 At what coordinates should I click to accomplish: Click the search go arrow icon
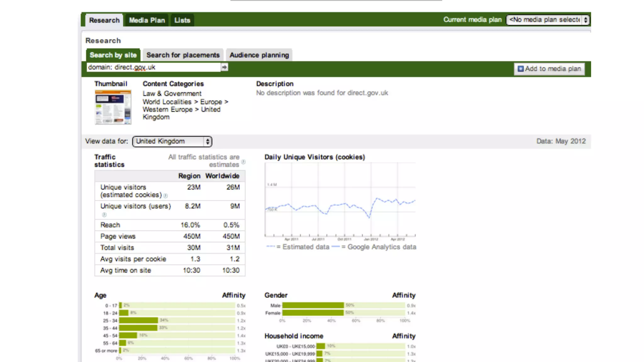point(224,67)
